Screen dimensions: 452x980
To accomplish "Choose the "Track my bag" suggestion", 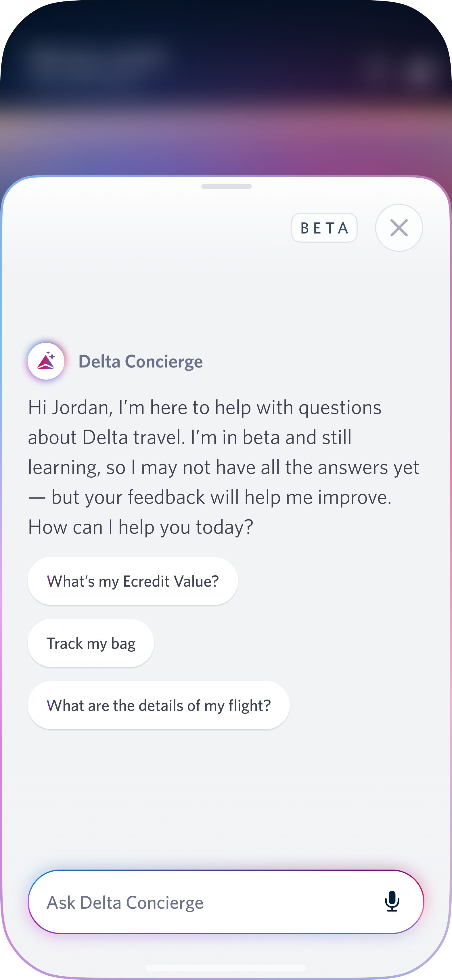I will 91,643.
